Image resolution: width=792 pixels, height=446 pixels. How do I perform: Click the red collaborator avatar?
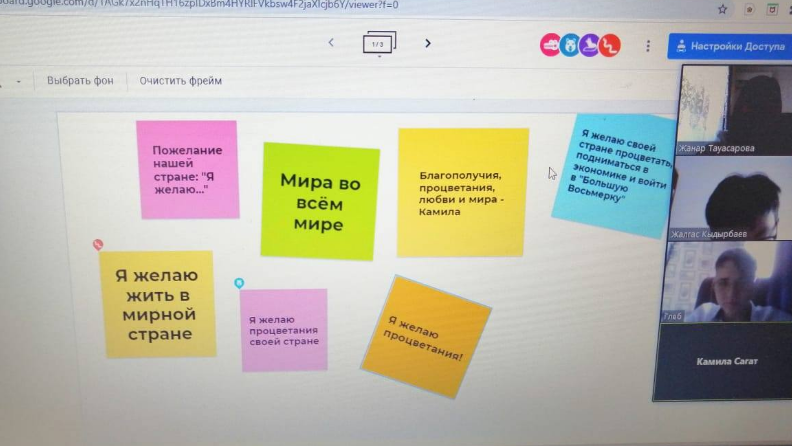pos(610,45)
